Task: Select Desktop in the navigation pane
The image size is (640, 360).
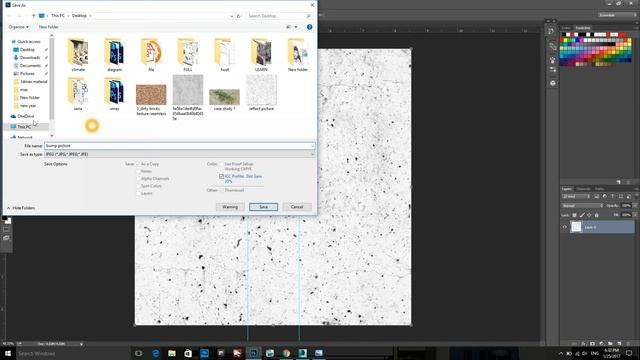Action: pos(27,50)
